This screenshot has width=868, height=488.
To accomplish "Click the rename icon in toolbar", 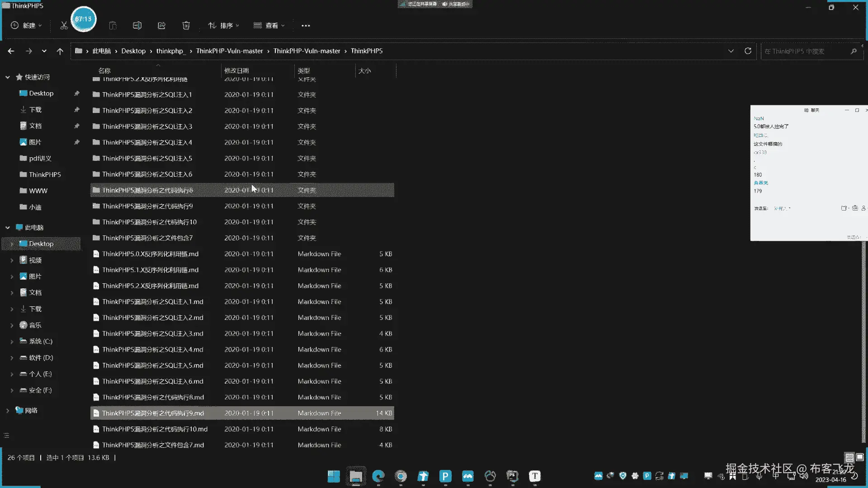I will 137,26.
